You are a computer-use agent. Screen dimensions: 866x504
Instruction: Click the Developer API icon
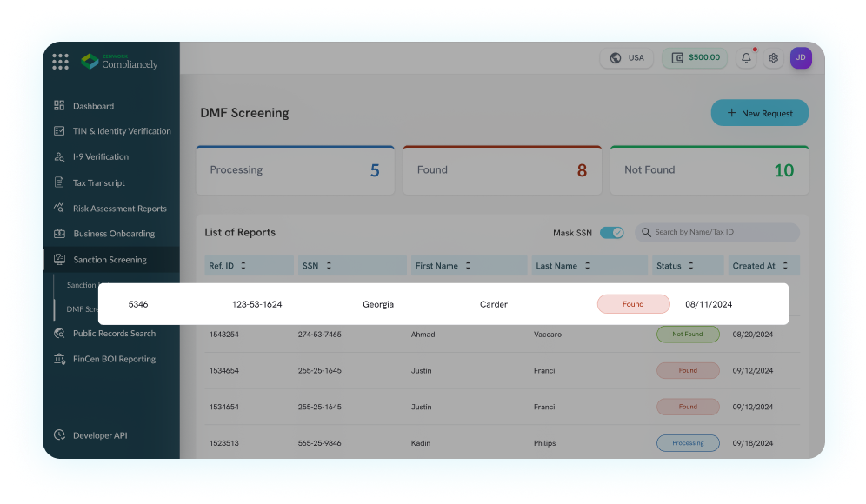pyautogui.click(x=59, y=435)
